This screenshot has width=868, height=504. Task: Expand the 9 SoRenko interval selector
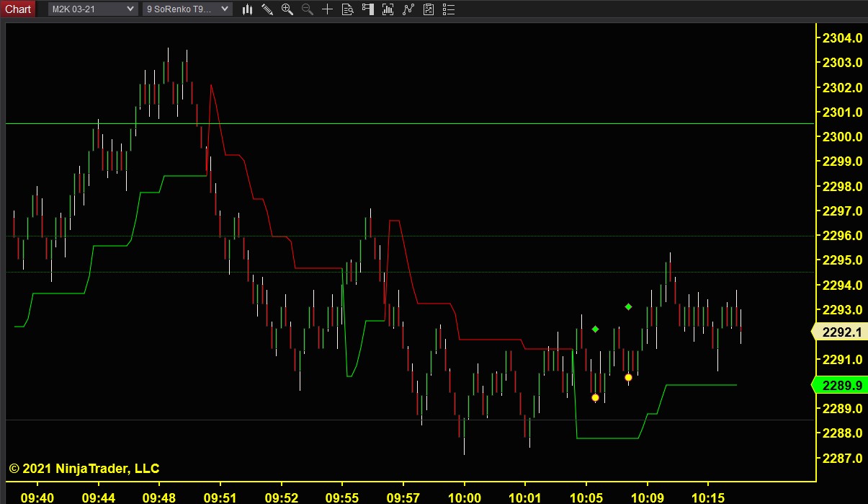pos(187,9)
